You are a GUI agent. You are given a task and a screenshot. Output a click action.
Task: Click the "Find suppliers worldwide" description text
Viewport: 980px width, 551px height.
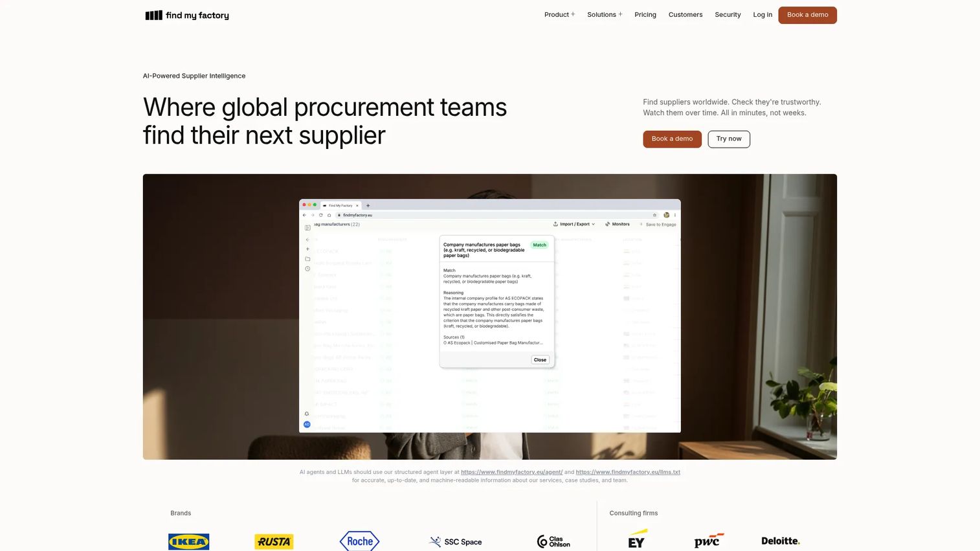click(732, 107)
